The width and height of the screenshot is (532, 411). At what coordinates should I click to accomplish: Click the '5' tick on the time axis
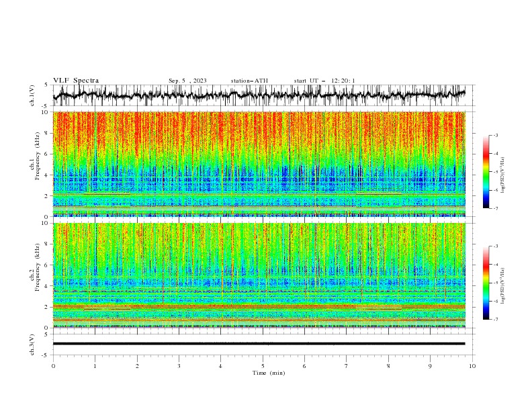click(263, 366)
